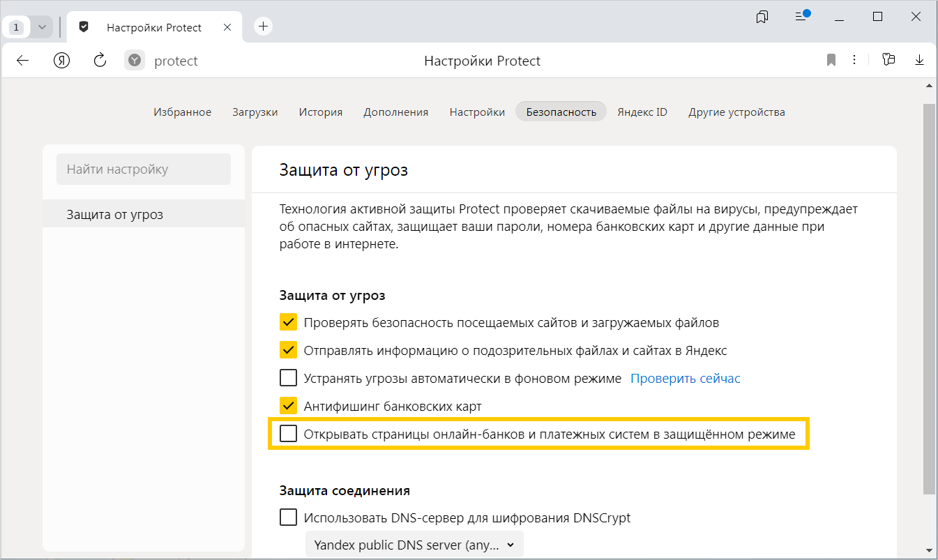The width and height of the screenshot is (938, 560).
Task: Enable DNS-сервер DNSCrypt checkbox
Action: click(288, 517)
